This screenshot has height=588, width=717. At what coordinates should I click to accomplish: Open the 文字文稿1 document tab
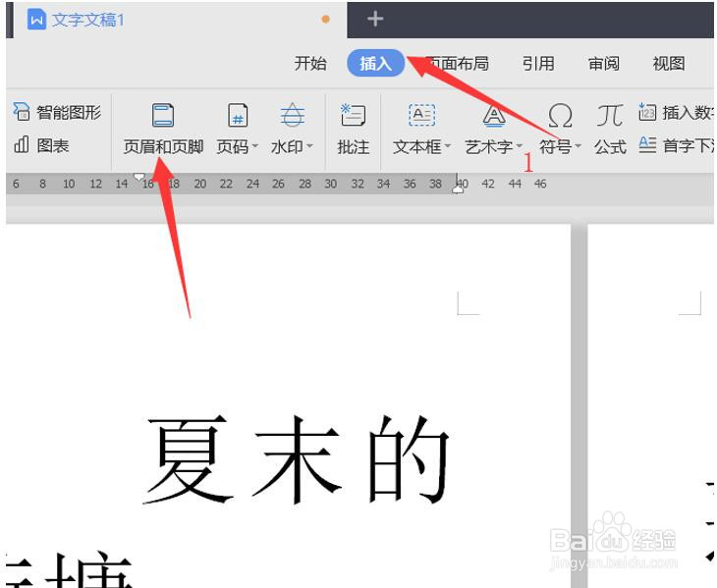click(x=179, y=20)
